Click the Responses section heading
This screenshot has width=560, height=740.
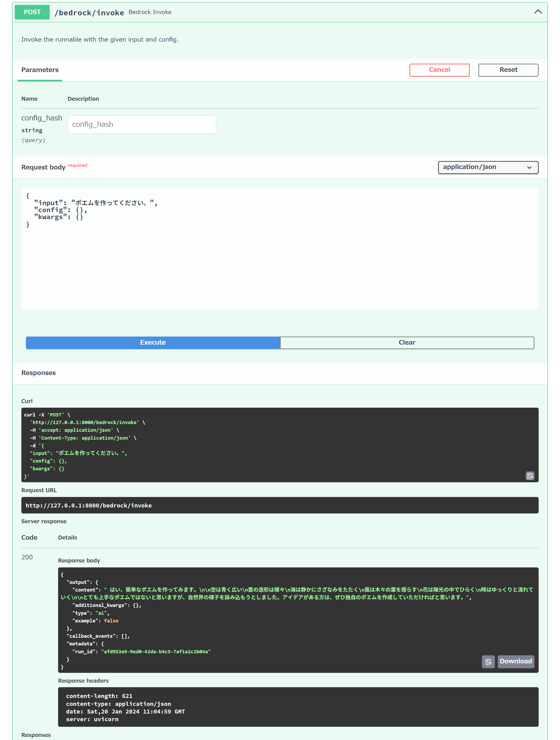(x=38, y=373)
